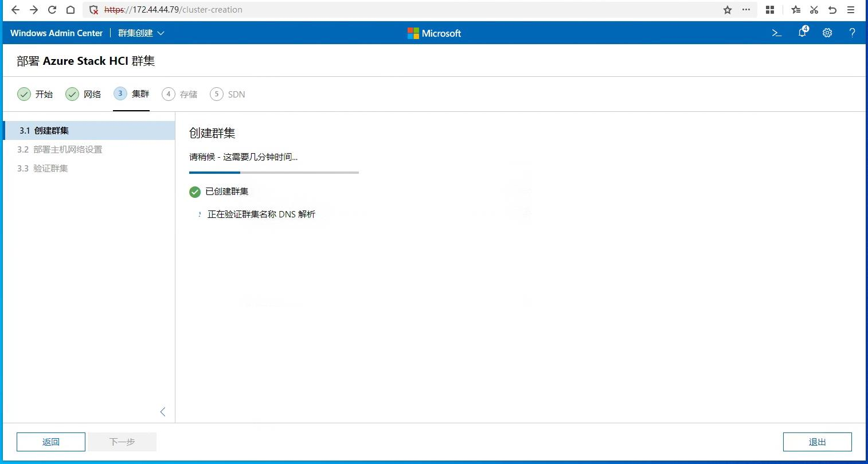Select step 3 集群 tab

[x=131, y=94]
